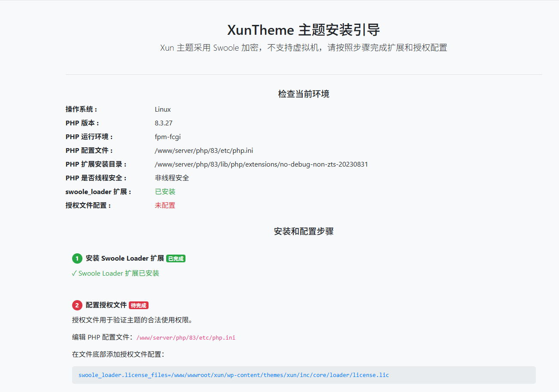This screenshot has height=392, width=559.
Task: Click the red step 2 number circle
Action: (77, 305)
